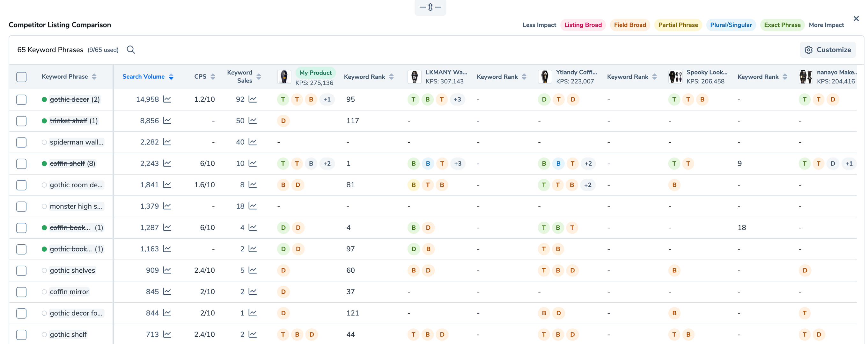Screen dimensions: 868x344
Task: Open keyword sales chart for gothic shelves
Action: pyautogui.click(x=253, y=270)
